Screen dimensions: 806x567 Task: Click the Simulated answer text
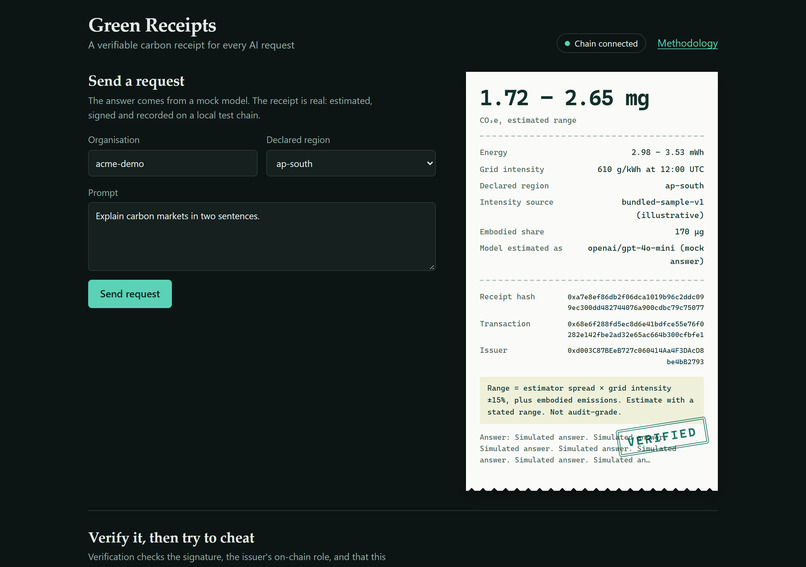point(578,448)
